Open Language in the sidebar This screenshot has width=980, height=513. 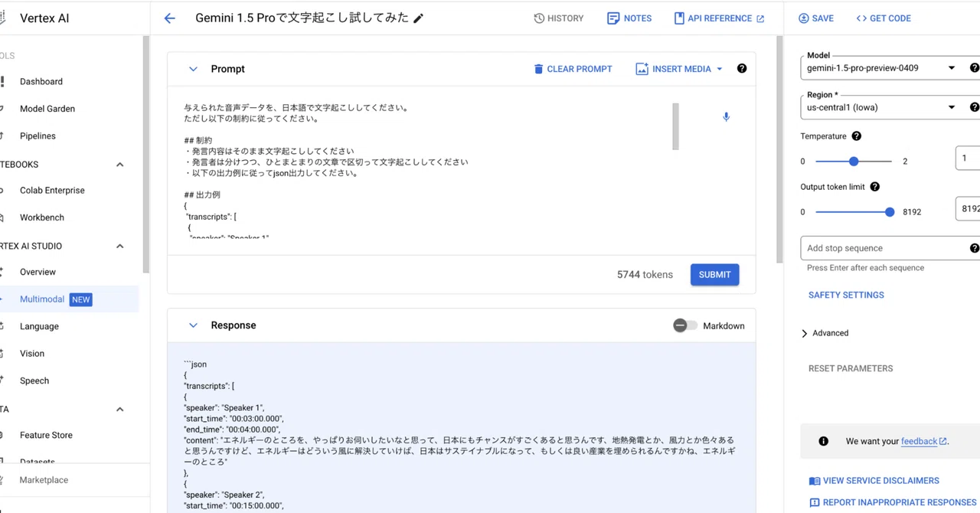(39, 326)
